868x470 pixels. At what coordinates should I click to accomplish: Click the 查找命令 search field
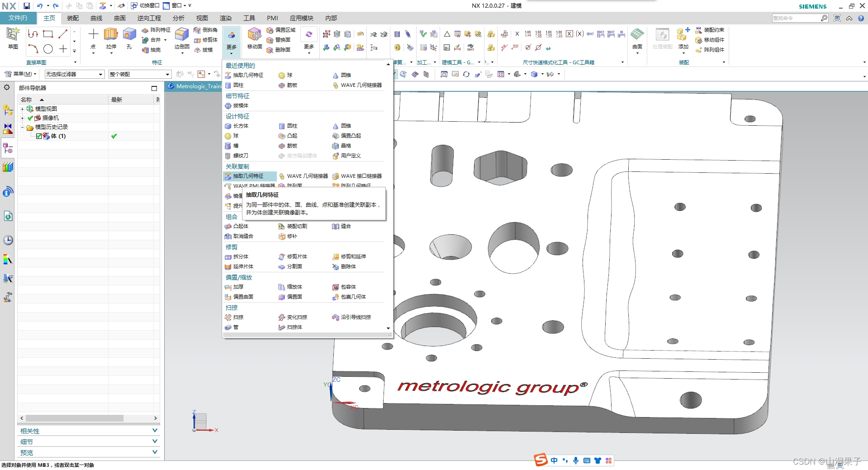tap(796, 18)
